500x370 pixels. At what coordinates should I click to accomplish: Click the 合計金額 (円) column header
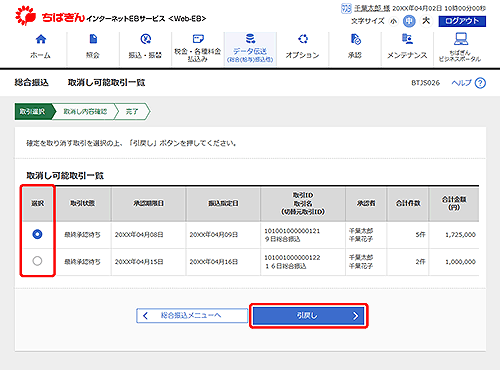(454, 203)
